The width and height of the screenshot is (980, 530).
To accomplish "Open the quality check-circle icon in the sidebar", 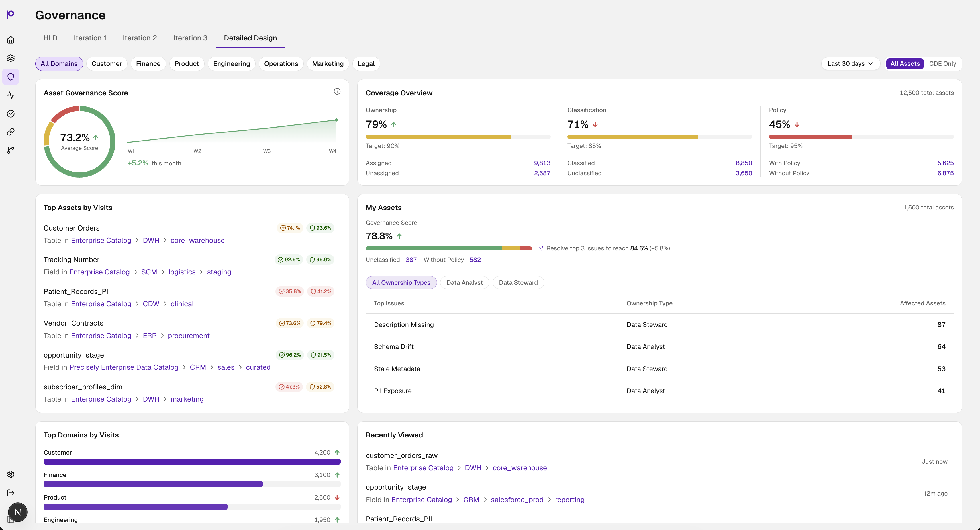I will 11,114.
